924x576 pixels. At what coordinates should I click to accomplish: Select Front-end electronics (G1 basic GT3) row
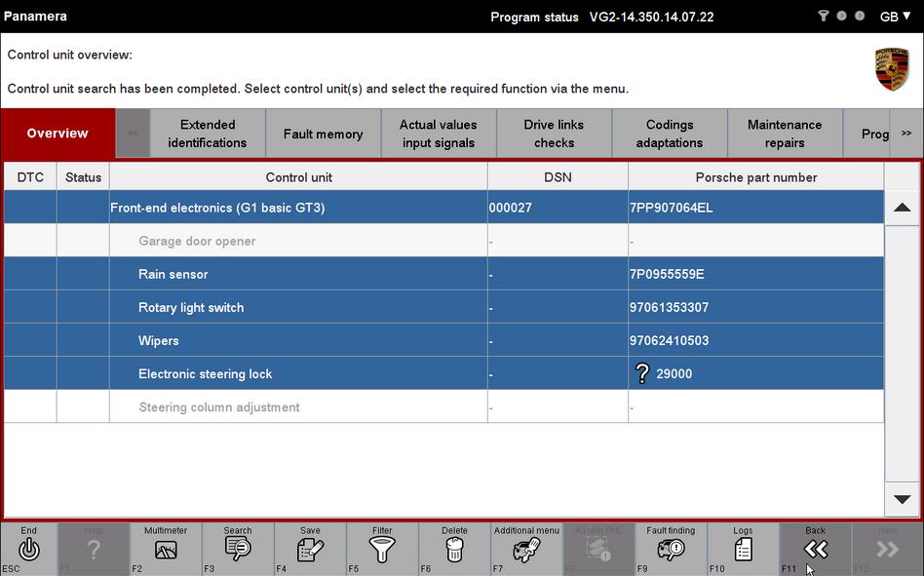coord(443,208)
